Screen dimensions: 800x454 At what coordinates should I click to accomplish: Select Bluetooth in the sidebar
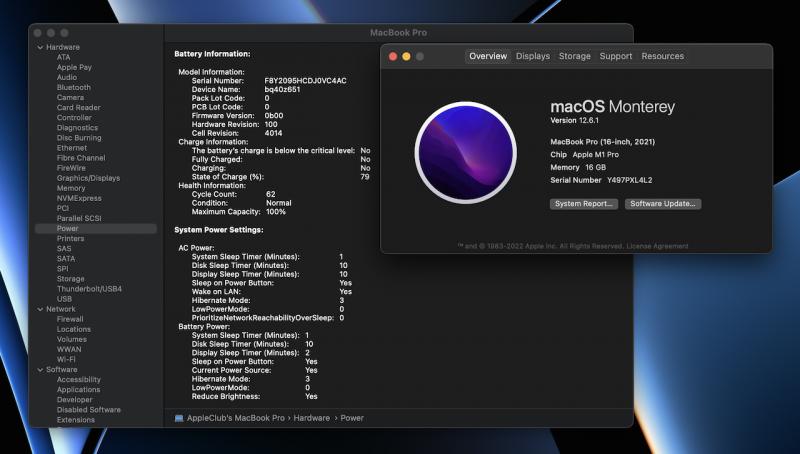point(73,88)
